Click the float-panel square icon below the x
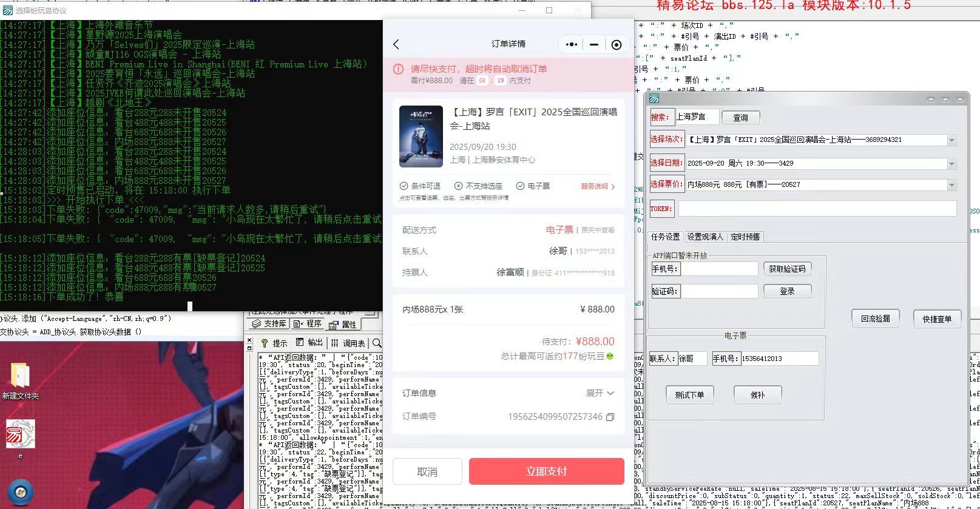980x509 pixels. (249, 348)
